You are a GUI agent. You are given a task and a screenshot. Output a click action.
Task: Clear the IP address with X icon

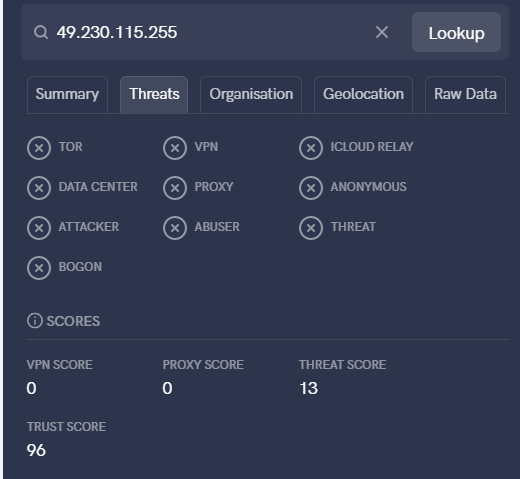point(382,32)
